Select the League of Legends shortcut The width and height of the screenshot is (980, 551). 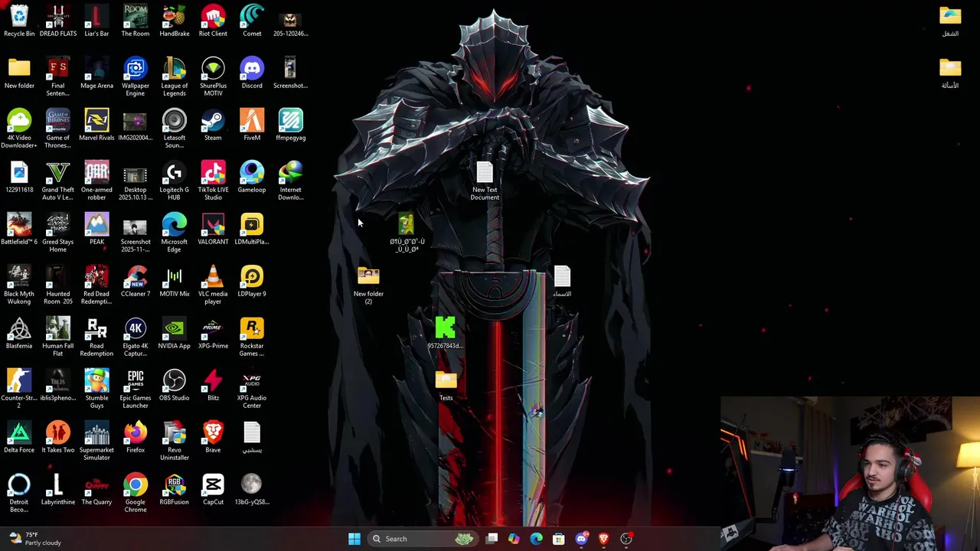point(175,77)
